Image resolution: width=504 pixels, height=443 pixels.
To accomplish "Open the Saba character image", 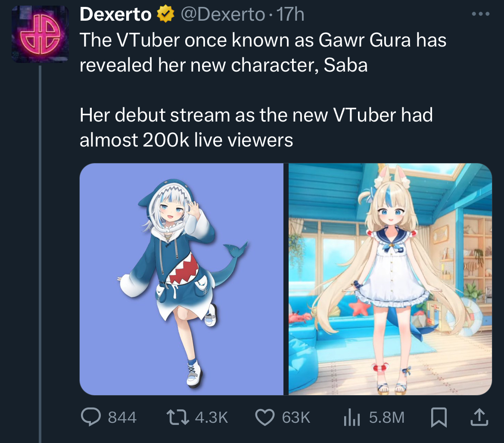I will 390,279.
